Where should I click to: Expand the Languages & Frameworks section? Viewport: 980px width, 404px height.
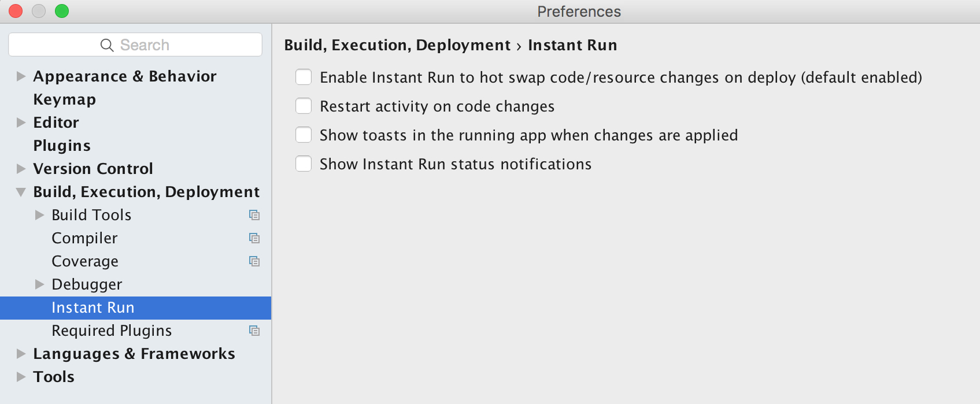point(21,354)
